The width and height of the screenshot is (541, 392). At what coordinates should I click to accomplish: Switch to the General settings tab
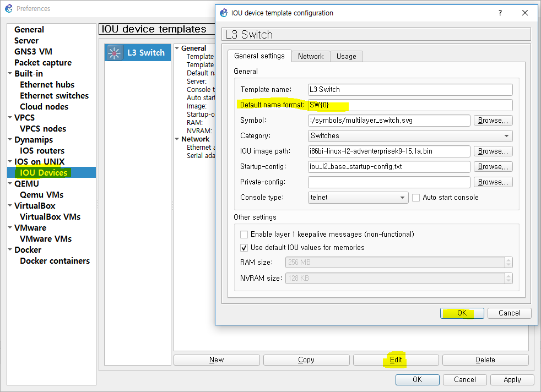tap(259, 56)
